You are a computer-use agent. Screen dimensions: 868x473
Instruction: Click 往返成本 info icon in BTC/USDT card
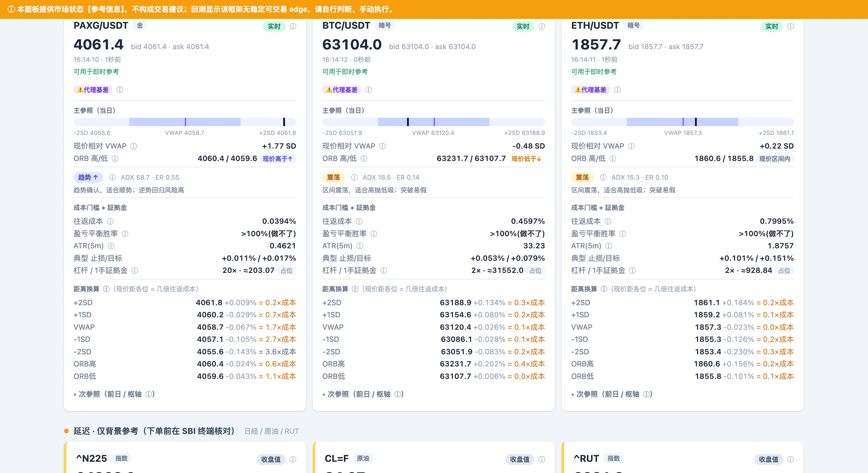click(x=359, y=221)
